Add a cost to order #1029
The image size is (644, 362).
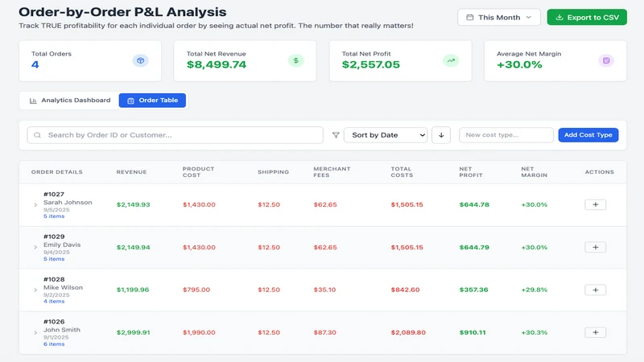[x=595, y=247]
